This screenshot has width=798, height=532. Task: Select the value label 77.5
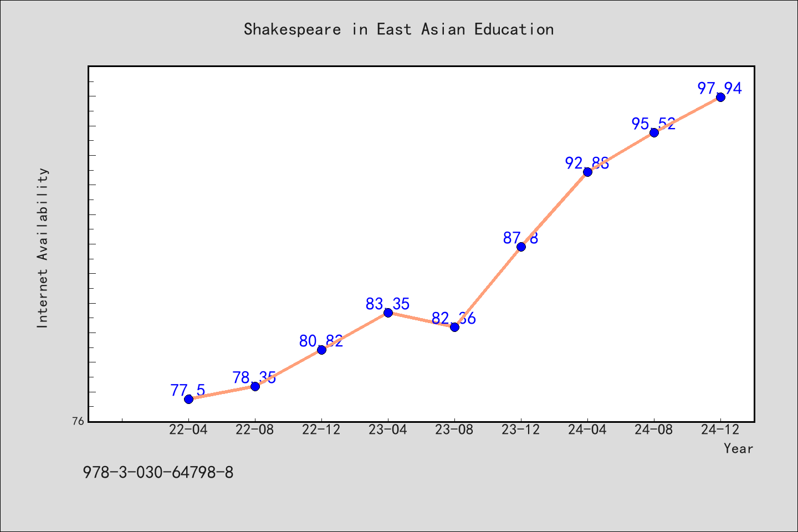point(188,390)
